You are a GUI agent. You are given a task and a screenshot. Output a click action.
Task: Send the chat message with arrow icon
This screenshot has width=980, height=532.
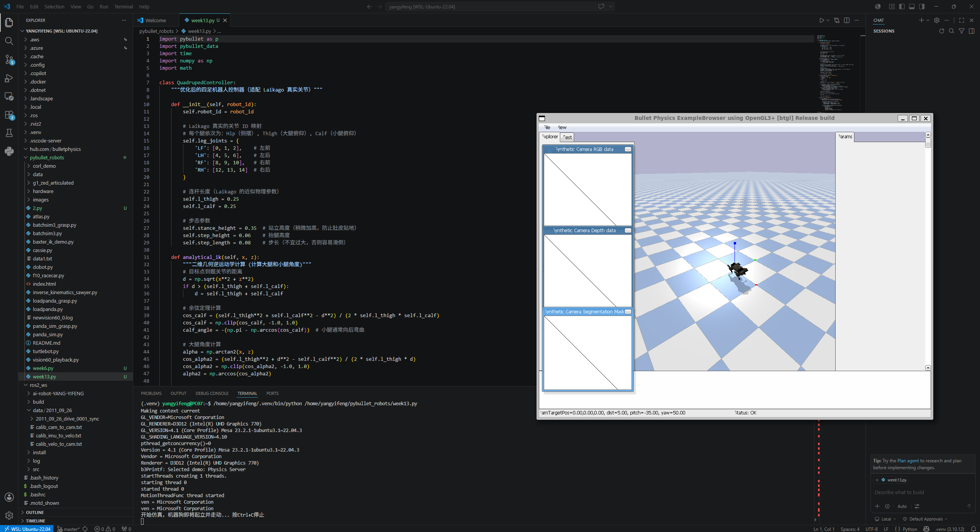pyautogui.click(x=969, y=506)
